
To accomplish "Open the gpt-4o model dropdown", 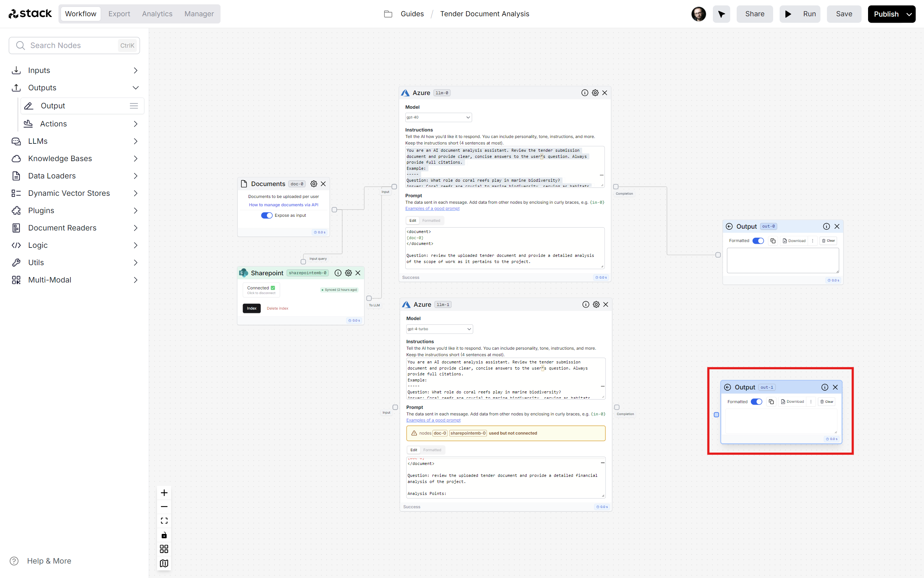I will [x=438, y=117].
